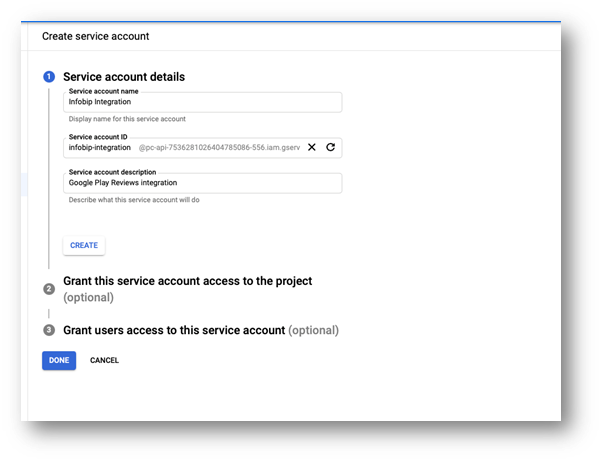
Task: Expand Grant this service account access step
Action: [187, 281]
